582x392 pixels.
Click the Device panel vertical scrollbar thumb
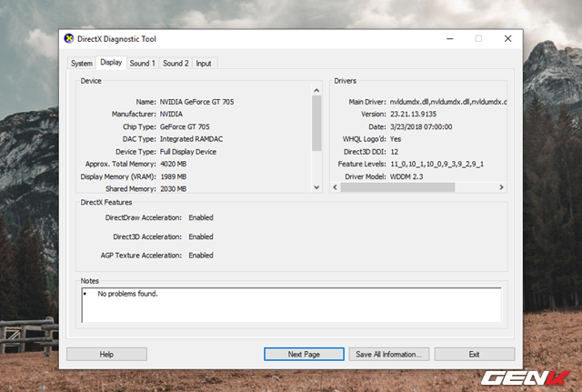pos(316,124)
